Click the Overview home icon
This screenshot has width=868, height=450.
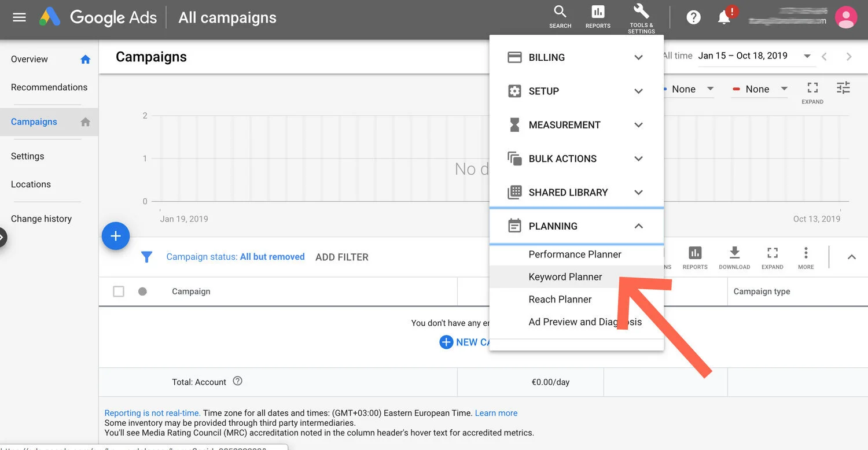[86, 59]
